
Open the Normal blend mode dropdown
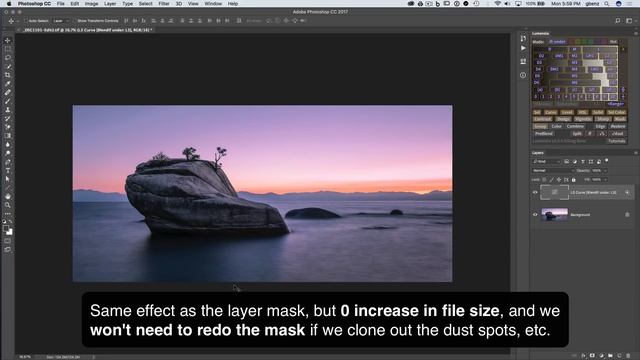(x=552, y=171)
